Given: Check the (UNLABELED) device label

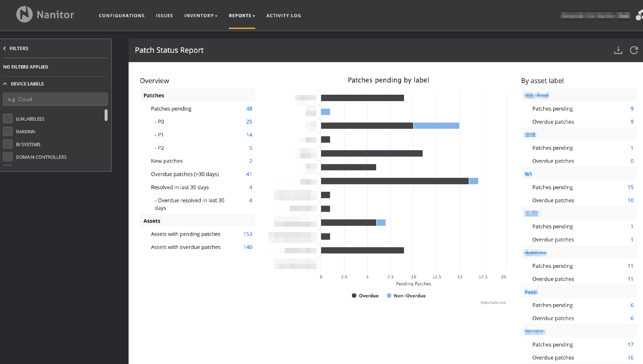Looking at the screenshot, I should (x=8, y=119).
